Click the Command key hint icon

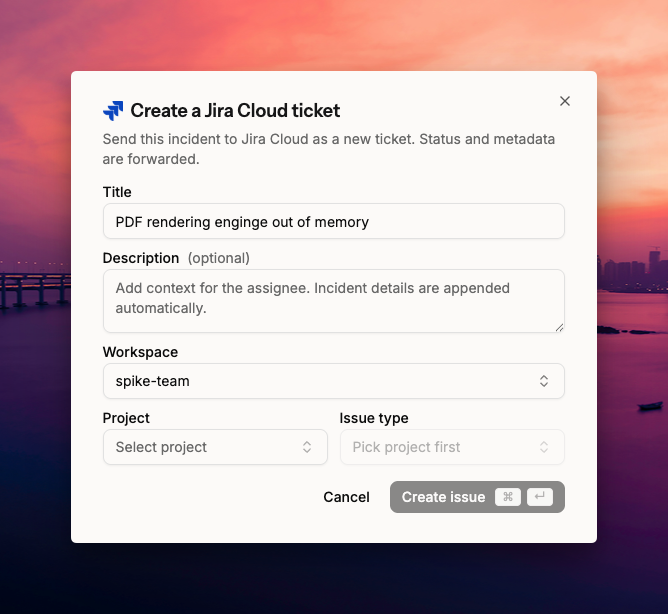click(508, 497)
